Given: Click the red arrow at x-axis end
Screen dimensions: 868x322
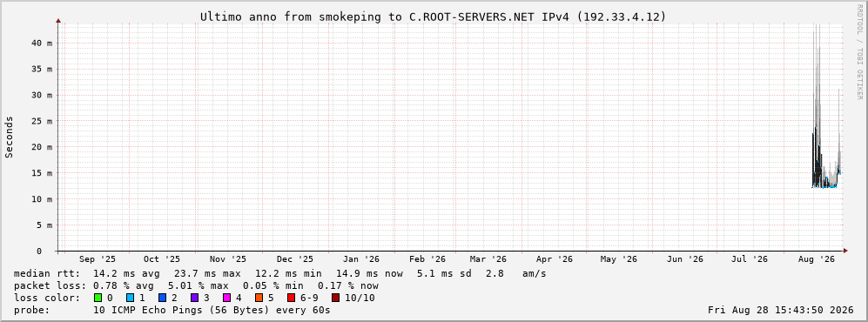Looking at the screenshot, I should 845,252.
